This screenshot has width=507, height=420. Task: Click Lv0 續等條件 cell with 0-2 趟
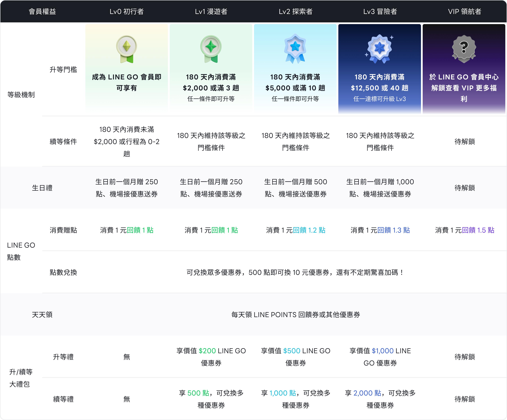click(126, 141)
